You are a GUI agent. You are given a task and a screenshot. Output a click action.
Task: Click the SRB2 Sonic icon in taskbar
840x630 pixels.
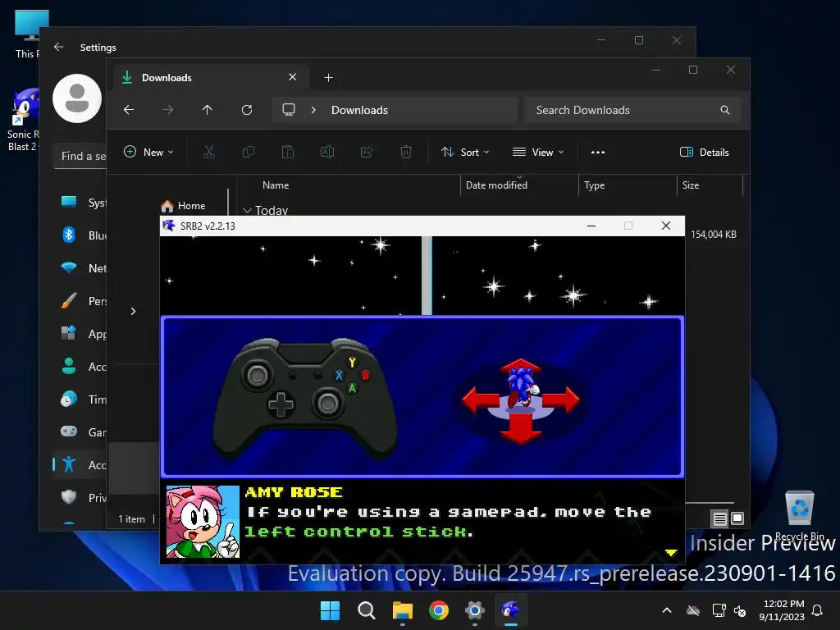tap(510, 610)
